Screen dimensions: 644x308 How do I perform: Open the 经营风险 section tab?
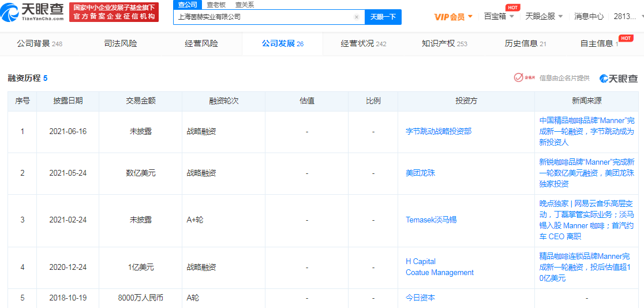201,43
